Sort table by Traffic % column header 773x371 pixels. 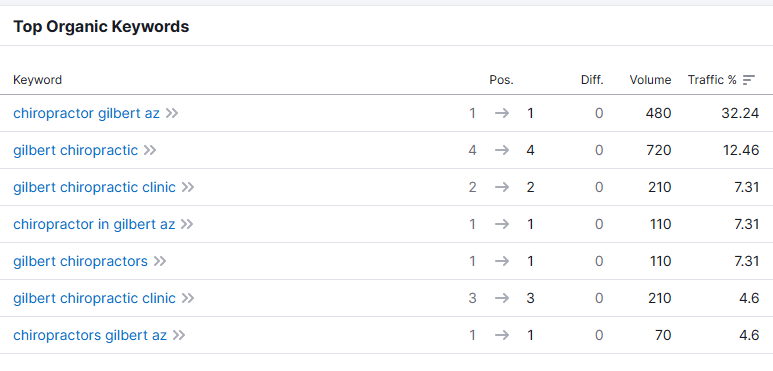point(712,80)
